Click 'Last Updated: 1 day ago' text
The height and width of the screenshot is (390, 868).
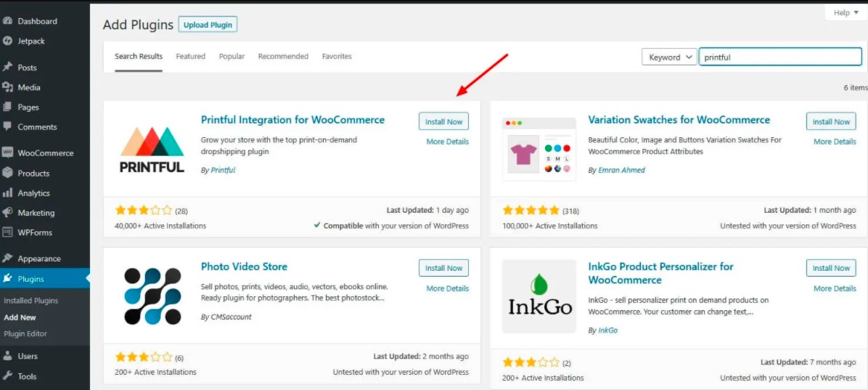tap(427, 211)
